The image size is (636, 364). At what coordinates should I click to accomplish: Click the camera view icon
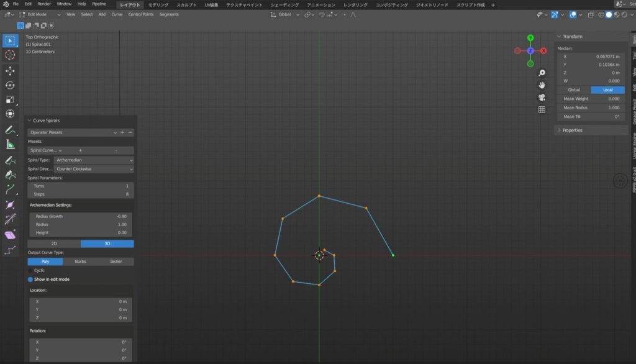coord(542,97)
